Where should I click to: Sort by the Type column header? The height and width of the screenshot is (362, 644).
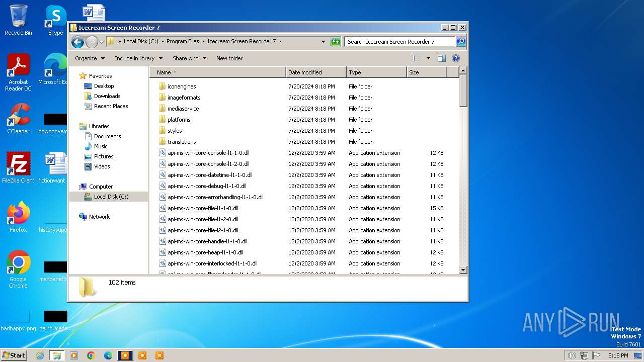pyautogui.click(x=376, y=72)
